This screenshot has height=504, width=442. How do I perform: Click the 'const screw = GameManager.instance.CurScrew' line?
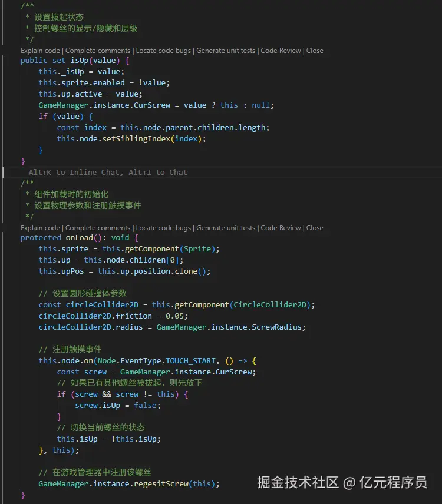156,372
